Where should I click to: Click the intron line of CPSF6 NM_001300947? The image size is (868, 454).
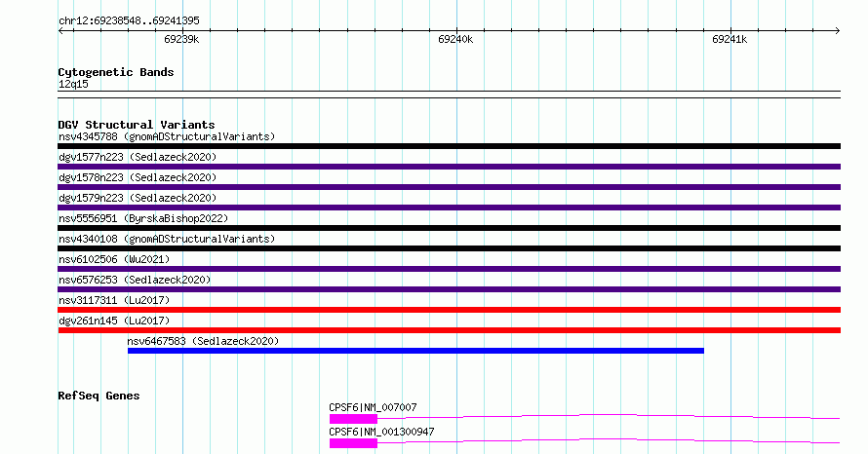coord(609,439)
